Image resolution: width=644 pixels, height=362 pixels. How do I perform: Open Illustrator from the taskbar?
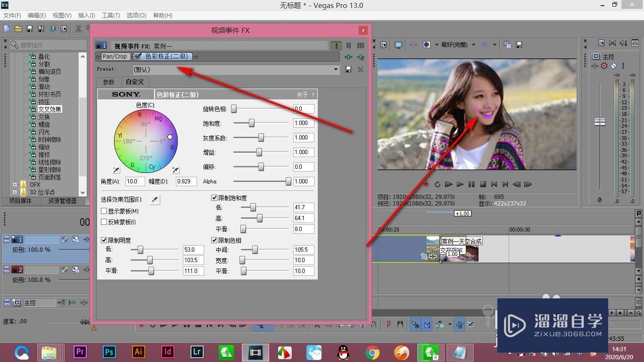click(139, 352)
